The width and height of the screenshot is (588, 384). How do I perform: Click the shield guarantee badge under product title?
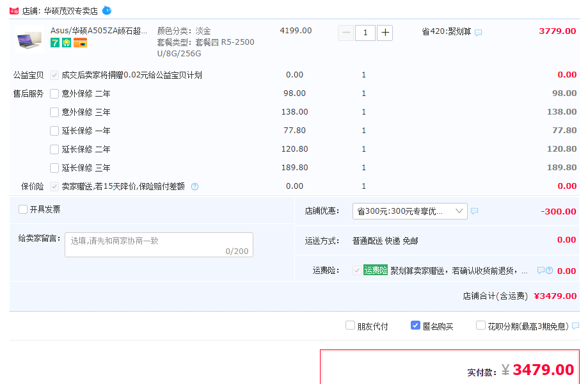pyautogui.click(x=67, y=43)
